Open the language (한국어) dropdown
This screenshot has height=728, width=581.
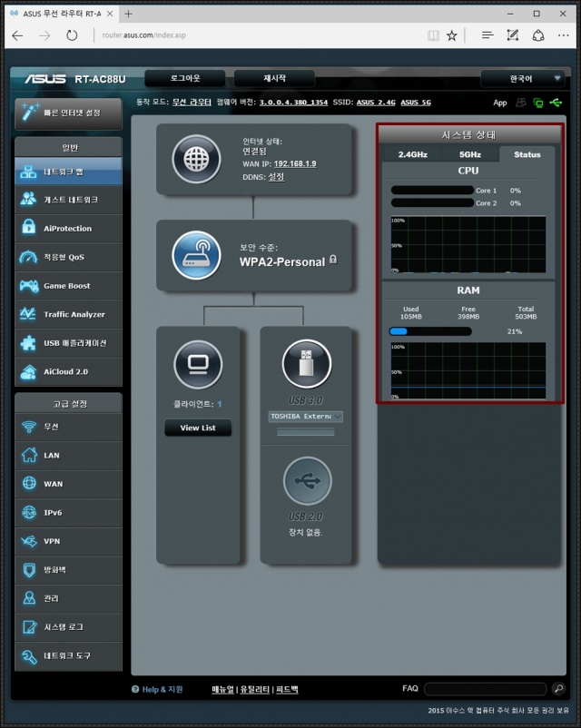tap(523, 78)
